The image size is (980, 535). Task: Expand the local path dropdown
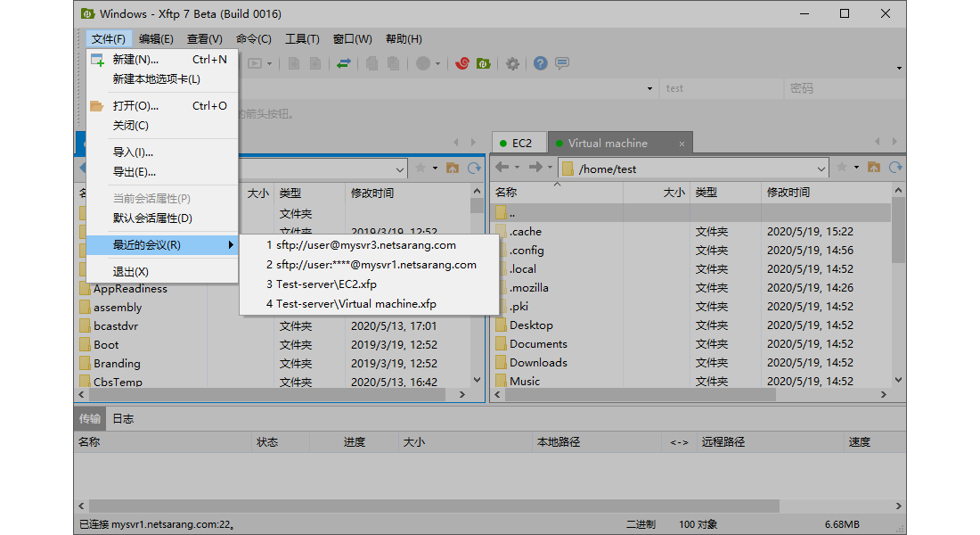click(x=400, y=169)
